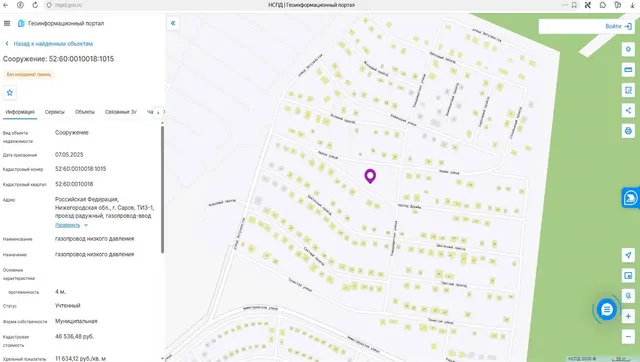640x362 pixels.
Task: Click the purple location marker on map
Action: (370, 176)
